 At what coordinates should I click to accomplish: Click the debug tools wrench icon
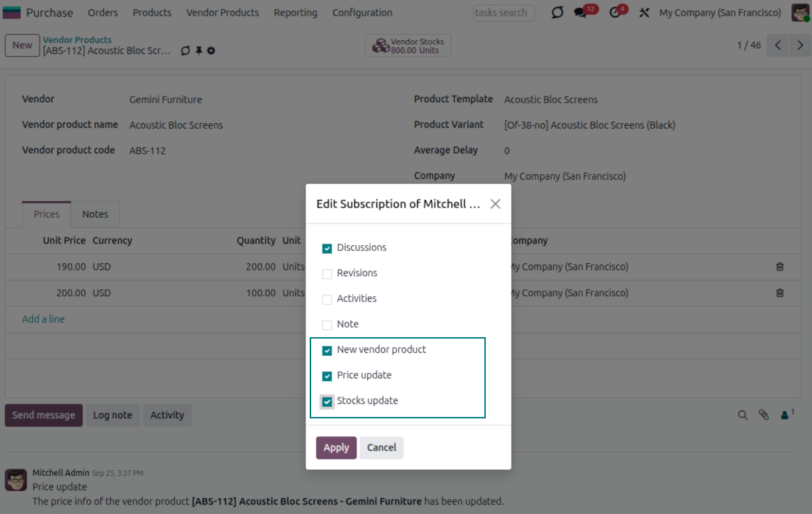[644, 13]
